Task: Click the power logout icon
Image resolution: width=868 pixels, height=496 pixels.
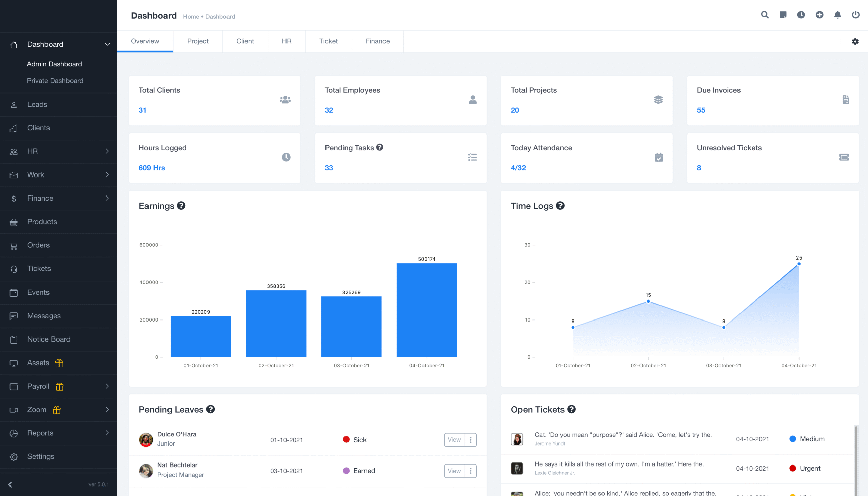Action: tap(855, 15)
